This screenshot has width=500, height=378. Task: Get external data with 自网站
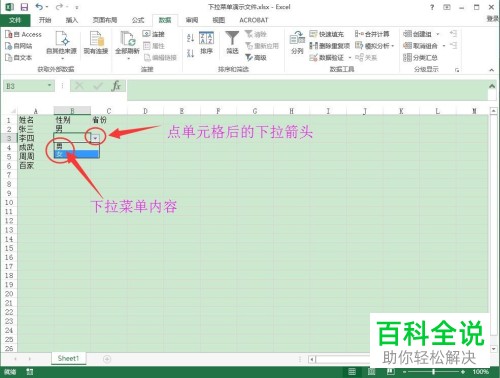click(x=19, y=46)
